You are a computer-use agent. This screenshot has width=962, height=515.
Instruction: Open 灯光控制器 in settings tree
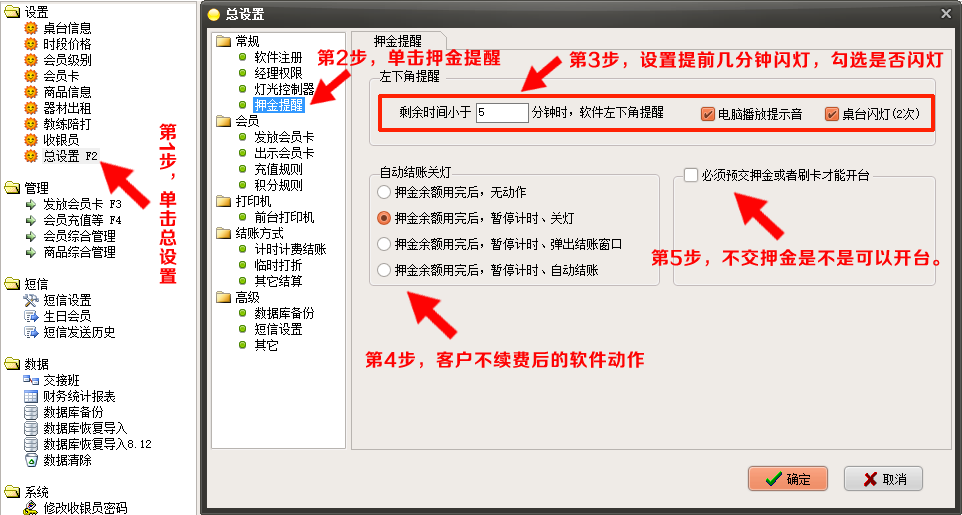284,89
